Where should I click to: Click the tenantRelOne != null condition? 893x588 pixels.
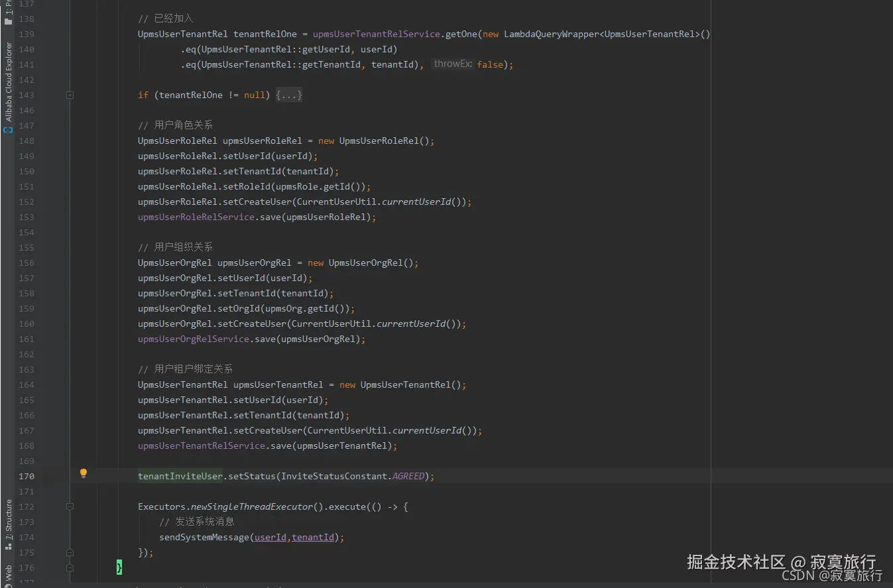[x=212, y=95]
